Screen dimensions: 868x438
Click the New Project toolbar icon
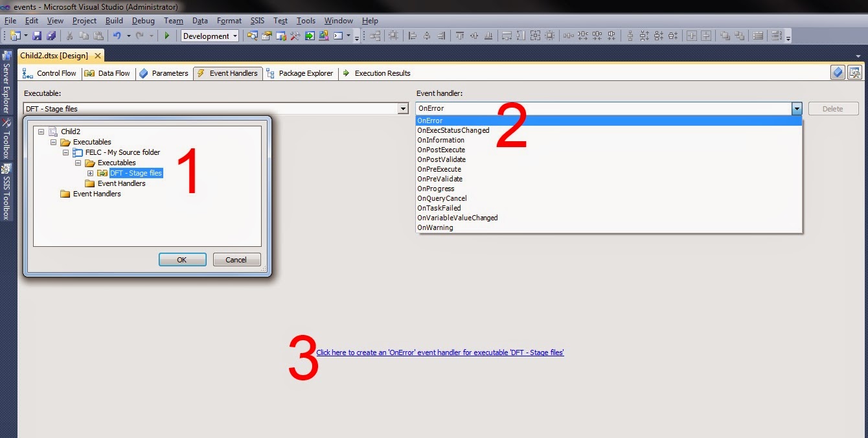[x=15, y=36]
